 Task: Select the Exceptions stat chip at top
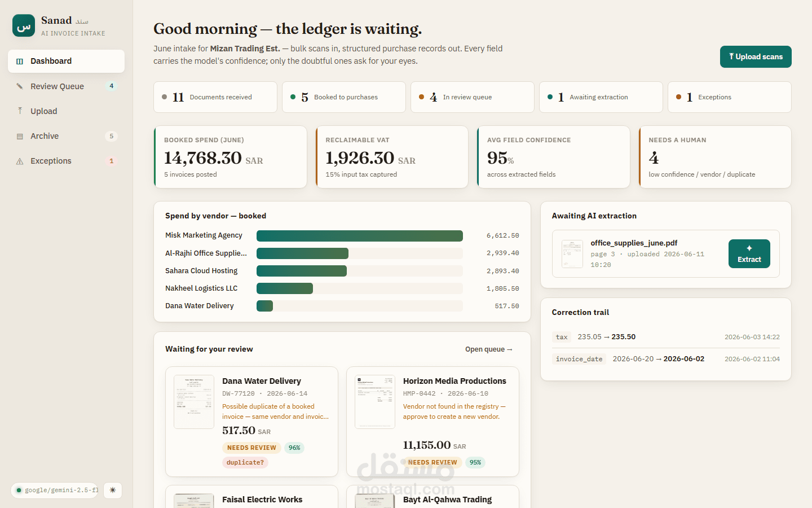pos(730,97)
